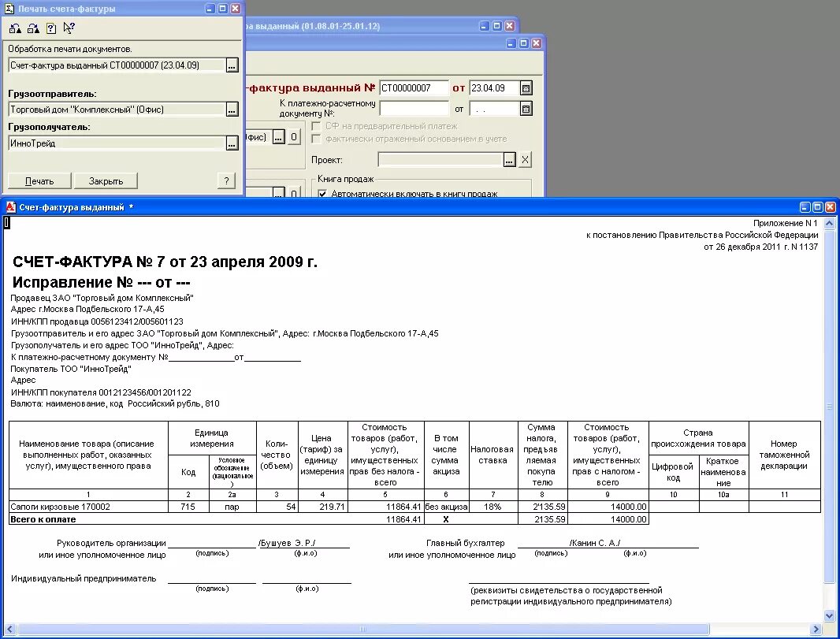This screenshot has height=639, width=840.
Task: Click the restore settings icon in print toolbar
Action: [15, 28]
